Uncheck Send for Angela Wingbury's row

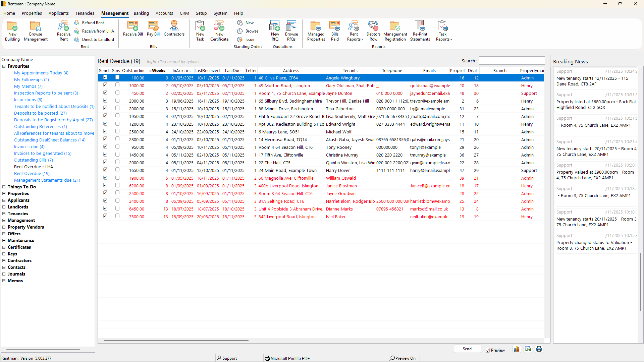point(105,77)
